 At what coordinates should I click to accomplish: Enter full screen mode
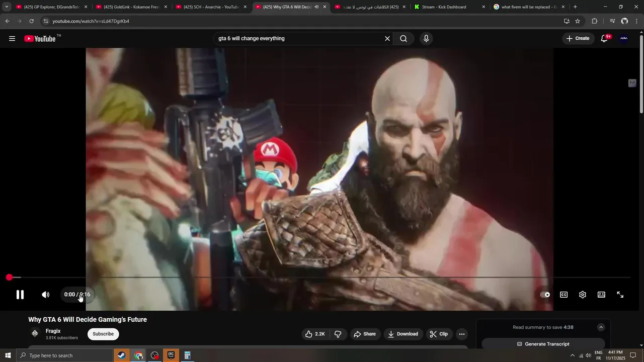pyautogui.click(x=620, y=295)
